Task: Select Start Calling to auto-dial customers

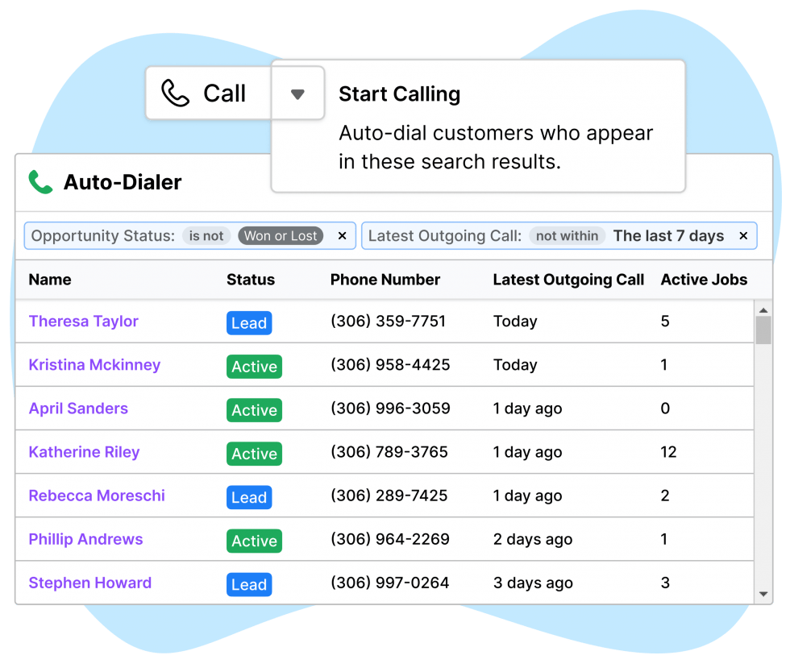Action: point(399,94)
